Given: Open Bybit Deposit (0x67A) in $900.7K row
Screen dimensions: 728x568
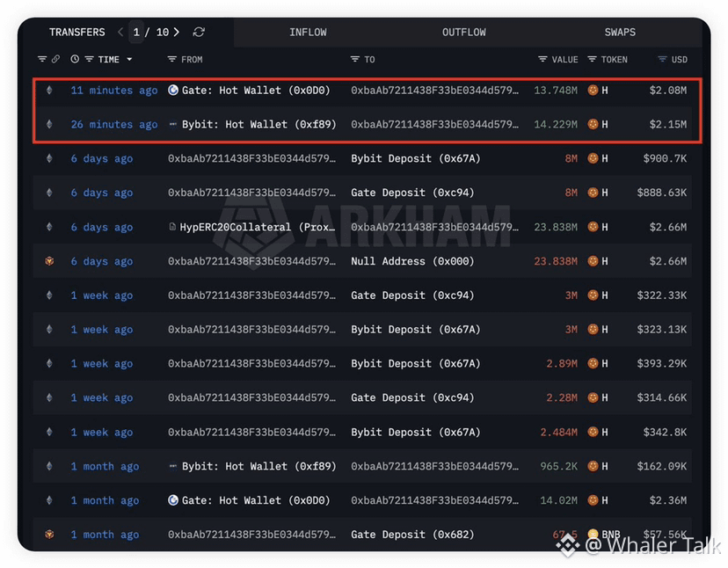Looking at the screenshot, I should (x=416, y=158).
